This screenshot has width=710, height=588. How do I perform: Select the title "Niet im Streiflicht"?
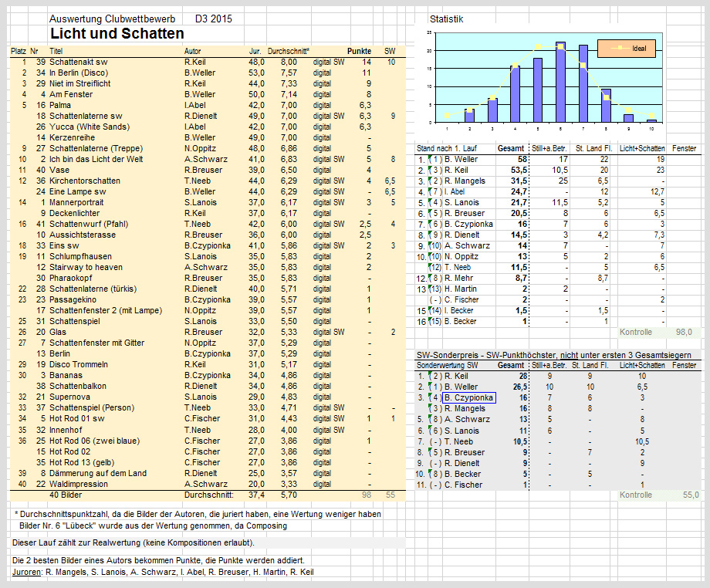tap(79, 84)
